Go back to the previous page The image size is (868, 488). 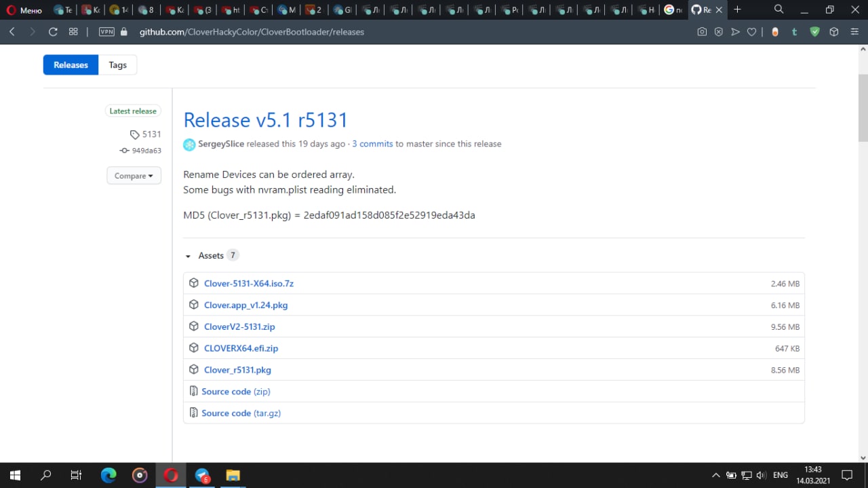12,32
